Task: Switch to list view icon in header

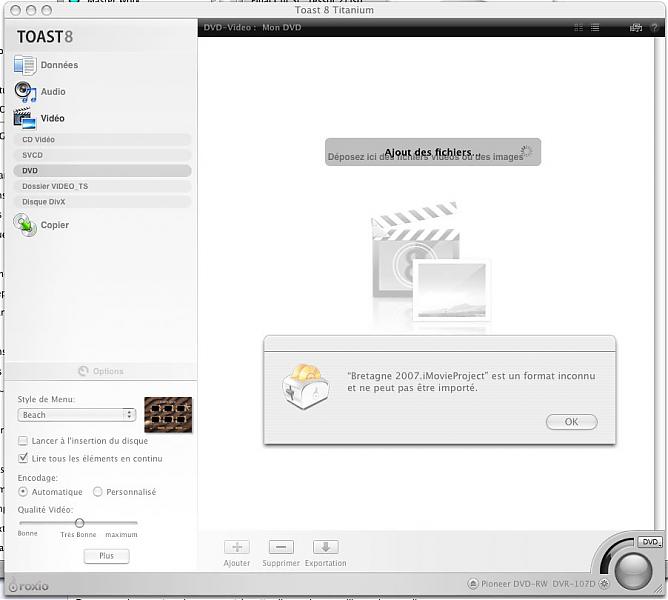Action: 595,28
